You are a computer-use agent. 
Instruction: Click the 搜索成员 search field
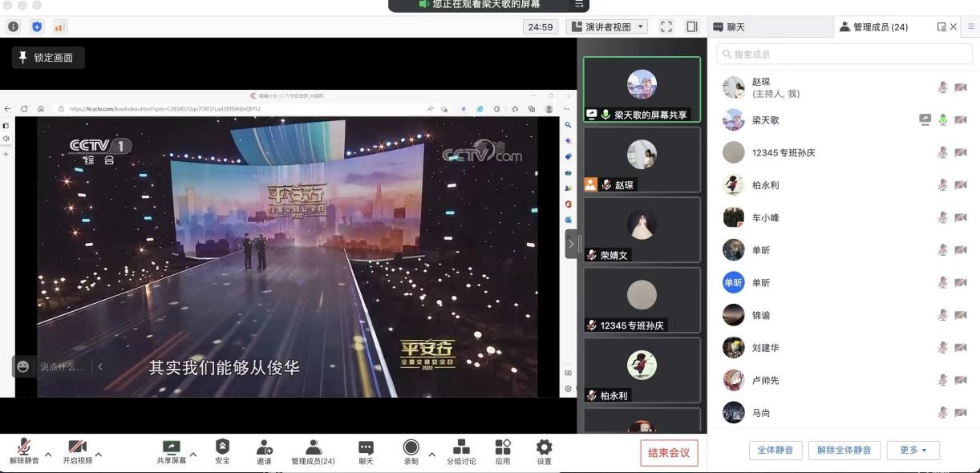844,54
